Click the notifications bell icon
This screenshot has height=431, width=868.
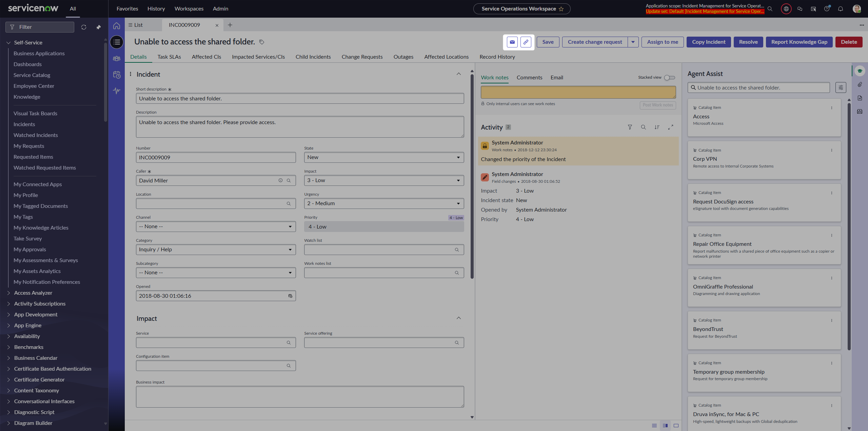(840, 9)
